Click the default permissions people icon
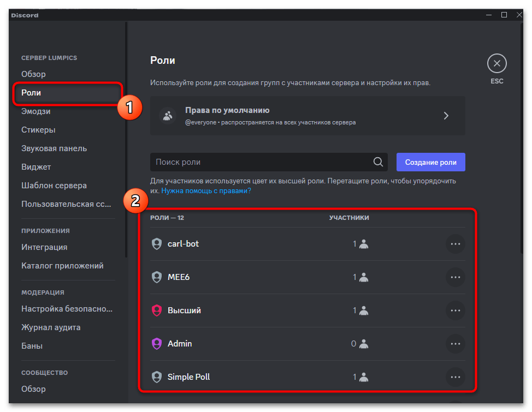This screenshot has height=412, width=532. [x=167, y=116]
